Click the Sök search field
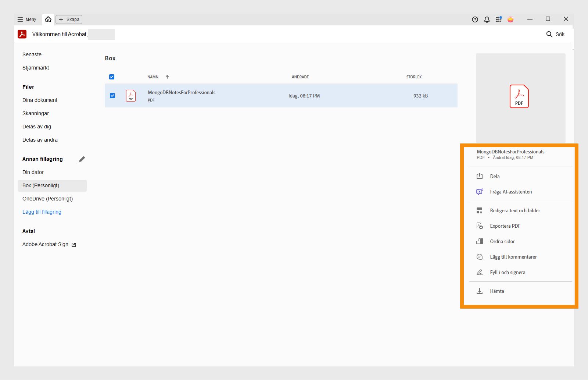The width and height of the screenshot is (588, 380). (x=555, y=34)
